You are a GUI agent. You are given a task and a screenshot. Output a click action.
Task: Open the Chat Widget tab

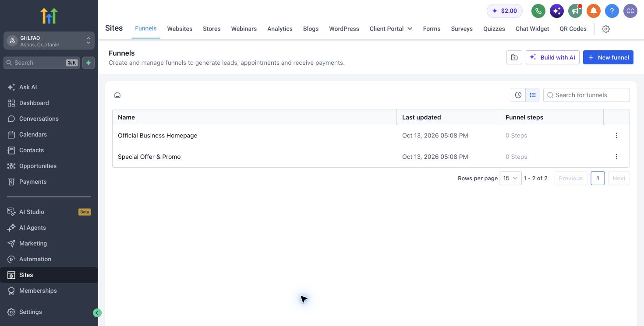[x=532, y=29]
